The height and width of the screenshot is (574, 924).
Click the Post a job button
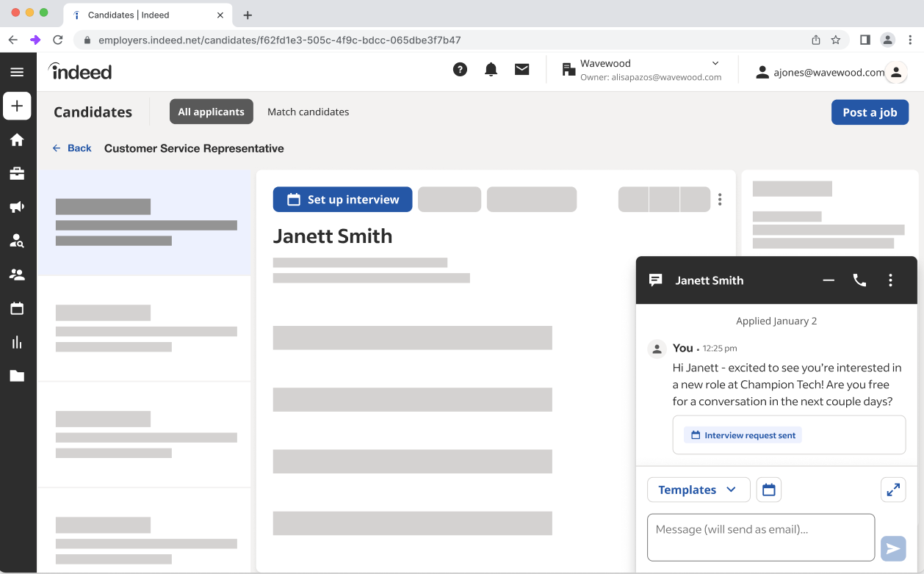click(870, 112)
